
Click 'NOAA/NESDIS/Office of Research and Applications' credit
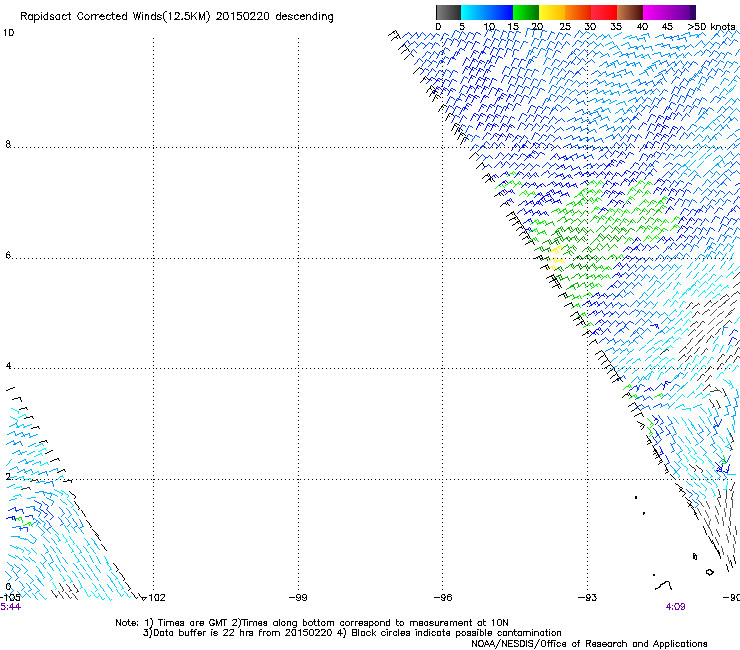point(589,644)
